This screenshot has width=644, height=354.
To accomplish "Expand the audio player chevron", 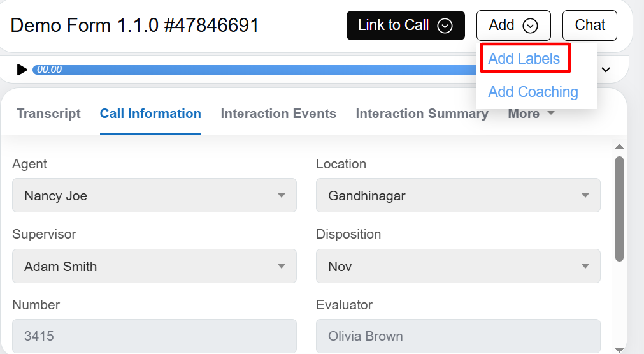I will 606,70.
